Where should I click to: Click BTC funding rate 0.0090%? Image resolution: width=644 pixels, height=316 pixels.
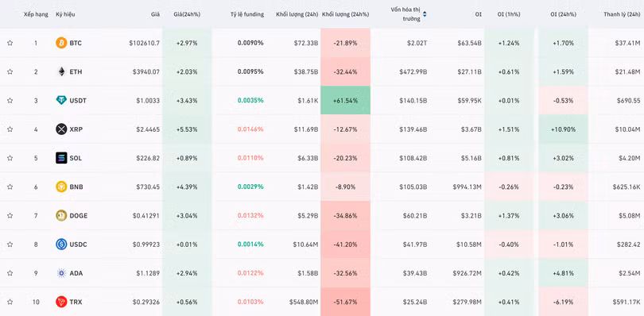(x=250, y=43)
